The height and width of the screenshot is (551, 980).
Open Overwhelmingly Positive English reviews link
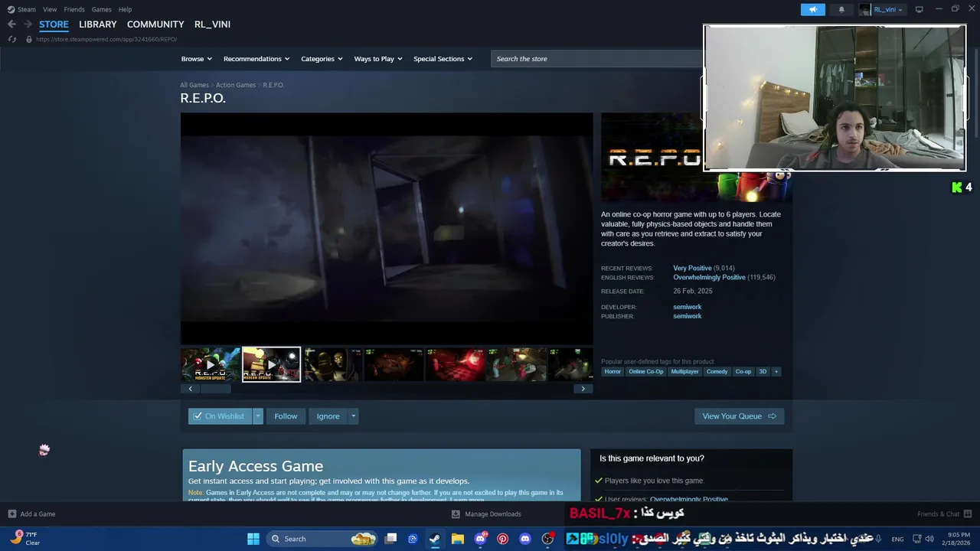click(709, 277)
